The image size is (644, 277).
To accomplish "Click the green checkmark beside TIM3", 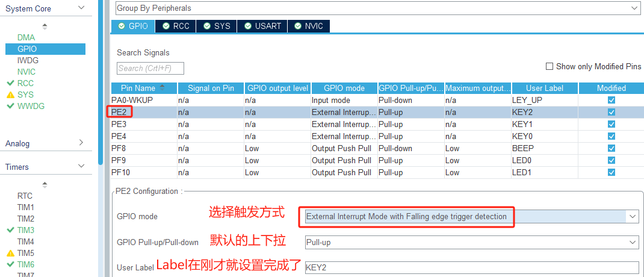I will click(11, 230).
